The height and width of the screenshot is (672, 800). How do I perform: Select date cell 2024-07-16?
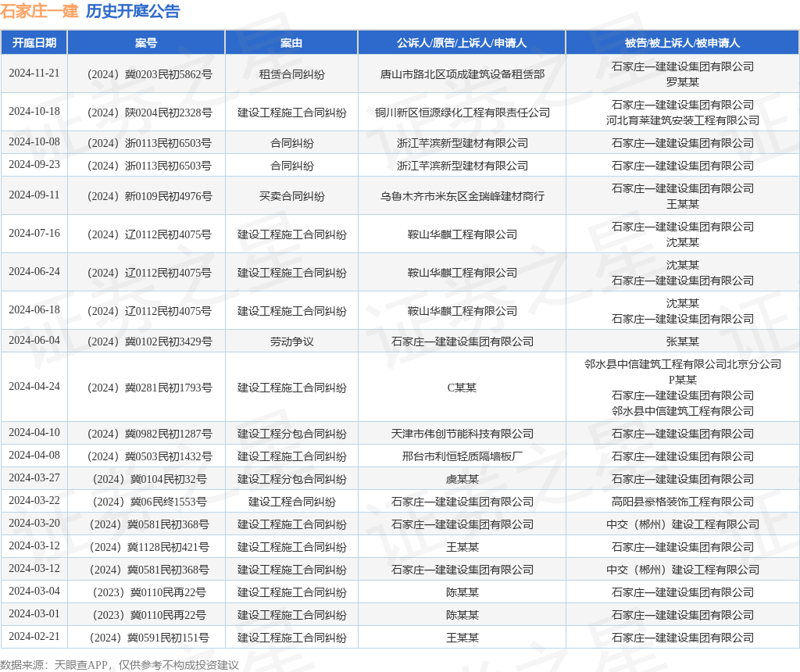[34, 234]
